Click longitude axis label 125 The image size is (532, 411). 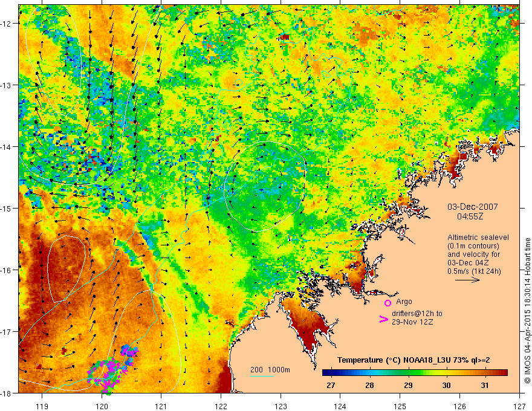coord(400,406)
